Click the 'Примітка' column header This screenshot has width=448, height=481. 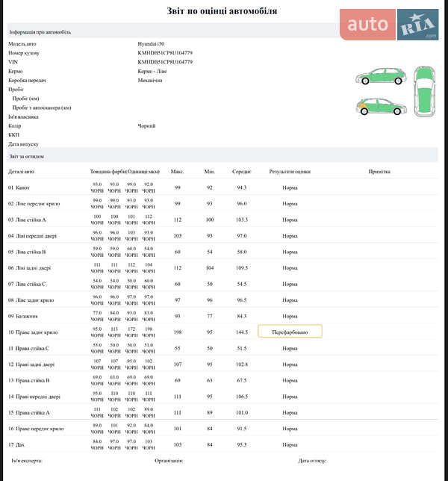click(379, 172)
